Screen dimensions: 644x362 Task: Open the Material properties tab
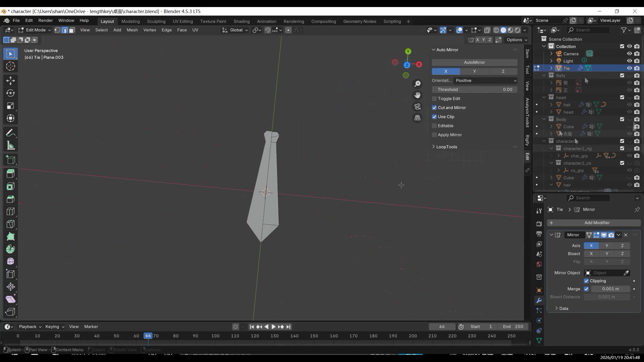[539, 264]
